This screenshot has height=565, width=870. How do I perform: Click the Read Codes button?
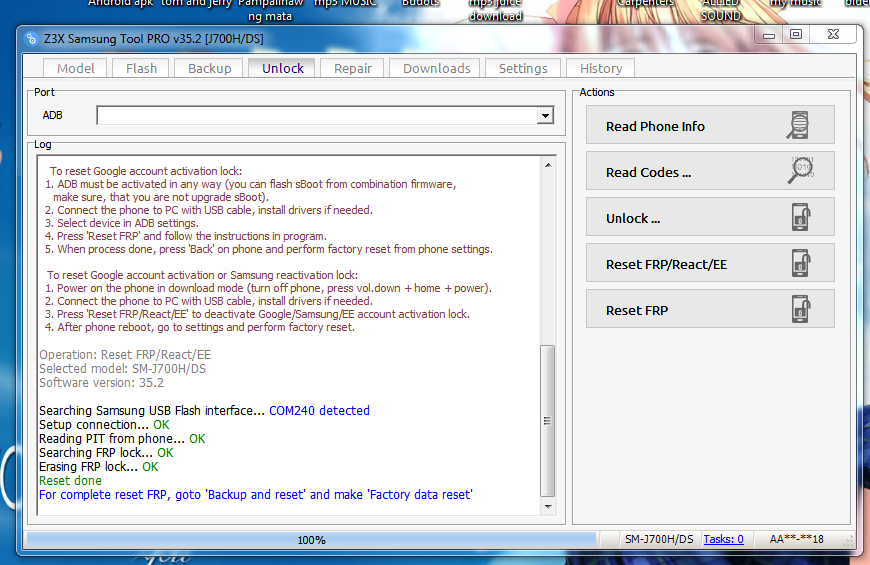[710, 171]
